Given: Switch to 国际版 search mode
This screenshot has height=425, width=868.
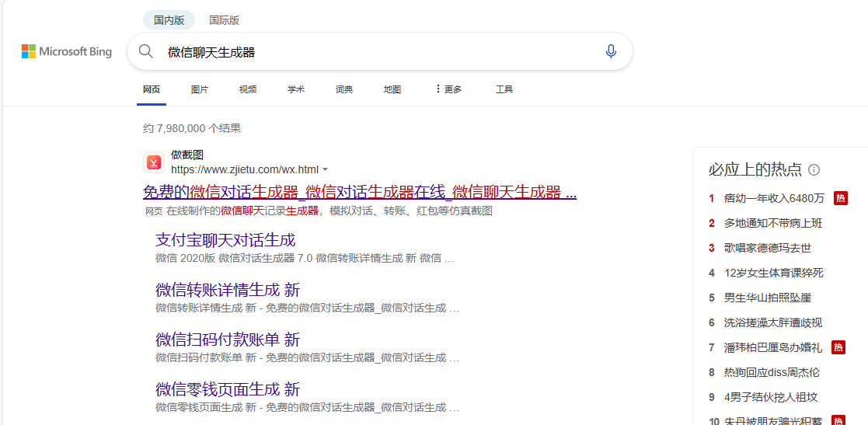Looking at the screenshot, I should [224, 20].
